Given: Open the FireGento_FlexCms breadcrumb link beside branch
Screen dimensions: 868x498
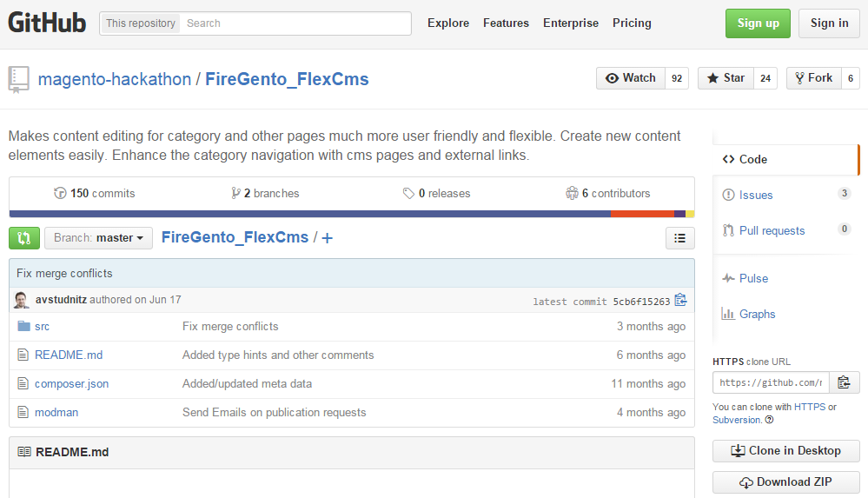Looking at the screenshot, I should pos(235,237).
